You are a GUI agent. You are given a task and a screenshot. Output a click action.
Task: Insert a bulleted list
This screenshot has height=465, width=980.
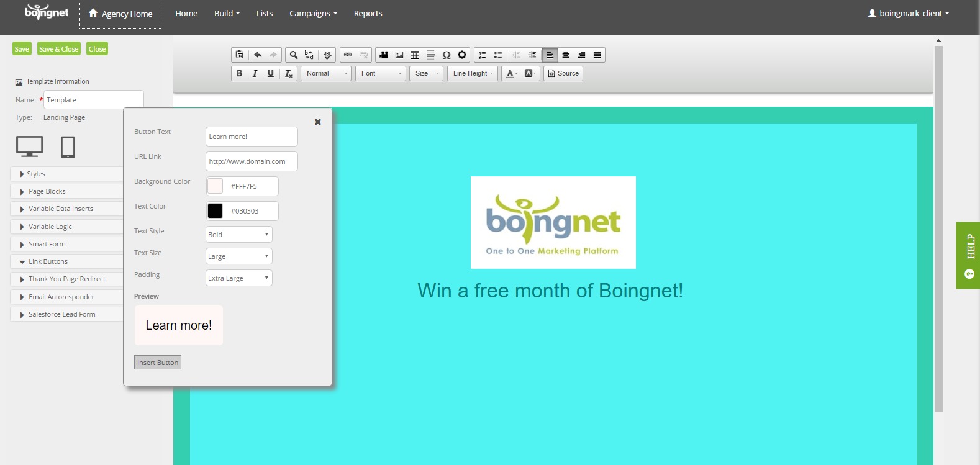498,55
